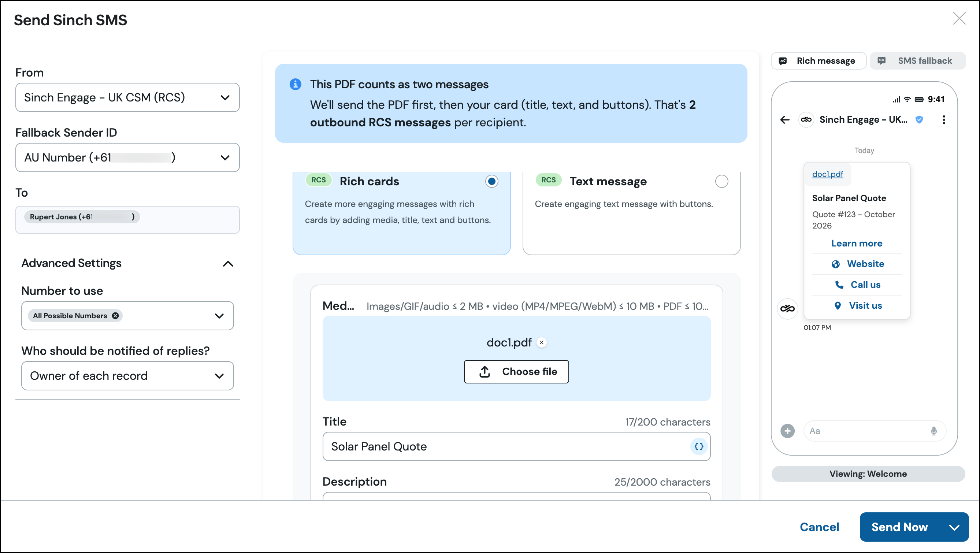The image size is (980, 553).
Task: Click the Viewing: Welcome label
Action: pyautogui.click(x=868, y=474)
